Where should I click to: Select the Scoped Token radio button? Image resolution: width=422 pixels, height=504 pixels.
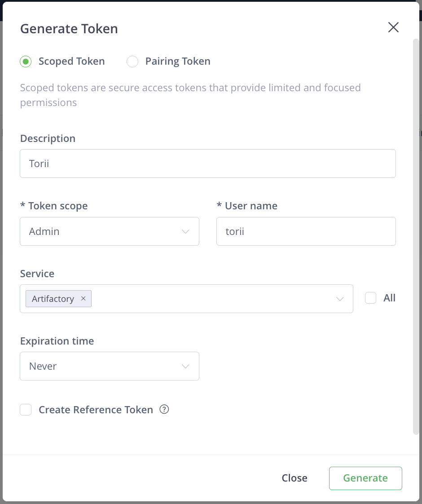pos(26,61)
